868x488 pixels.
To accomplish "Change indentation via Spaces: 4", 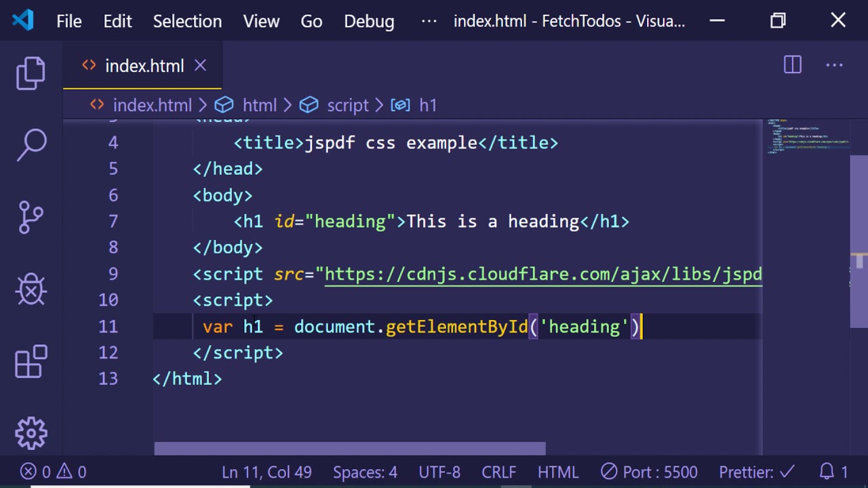I will coord(365,472).
